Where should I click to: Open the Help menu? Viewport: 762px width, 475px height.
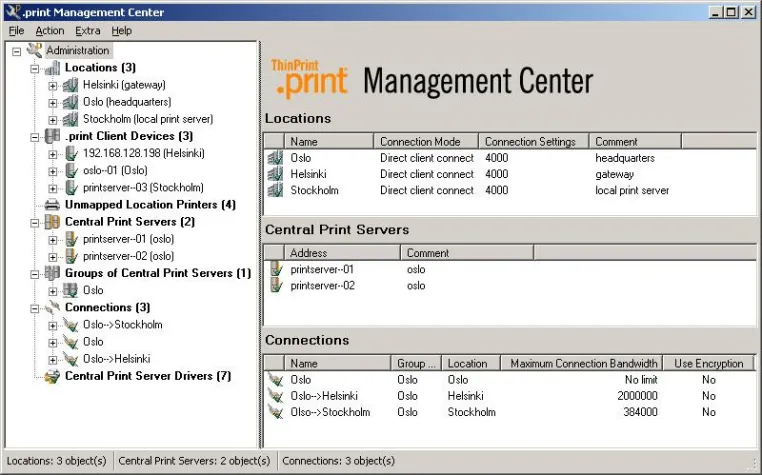(x=121, y=31)
